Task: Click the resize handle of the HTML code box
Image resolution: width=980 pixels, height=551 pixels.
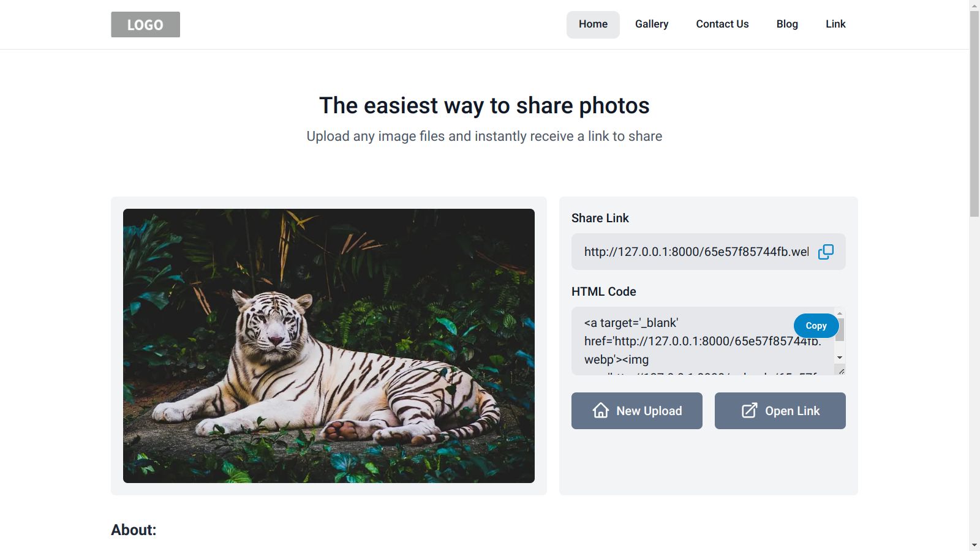Action: 841,371
